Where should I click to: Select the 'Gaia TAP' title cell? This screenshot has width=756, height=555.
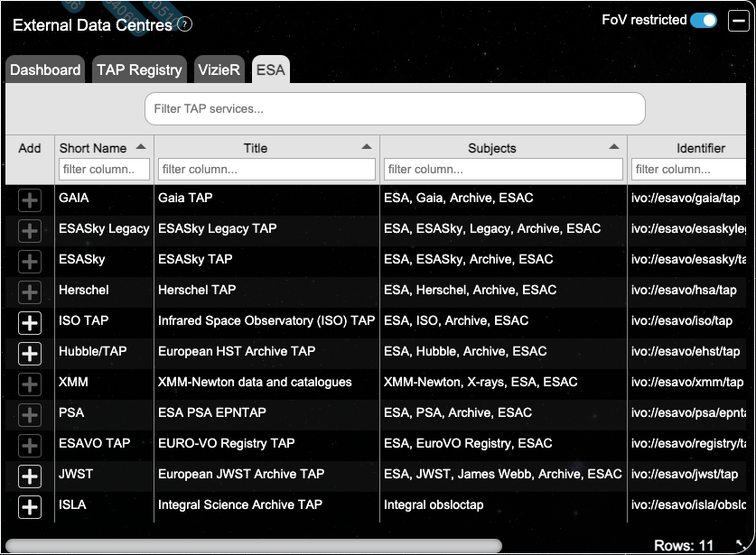[266, 198]
